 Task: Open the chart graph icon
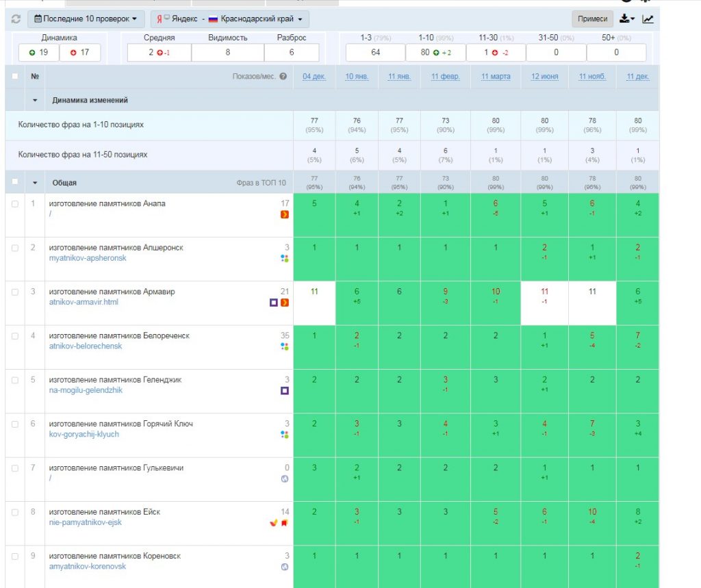[x=648, y=18]
